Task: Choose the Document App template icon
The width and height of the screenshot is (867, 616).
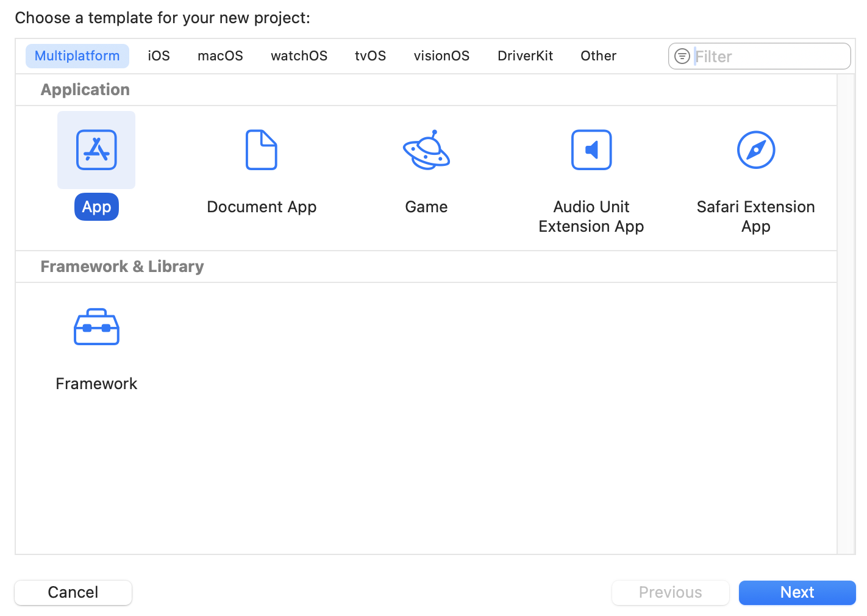Action: (262, 150)
